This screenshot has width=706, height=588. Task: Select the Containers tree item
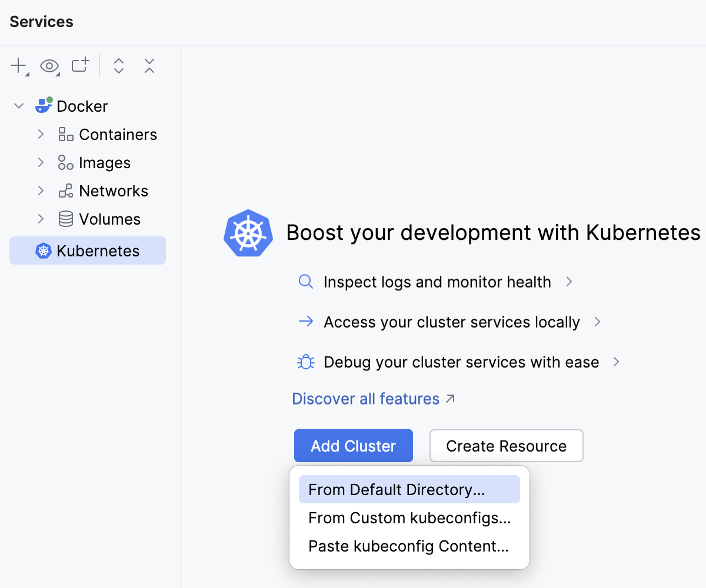point(118,135)
